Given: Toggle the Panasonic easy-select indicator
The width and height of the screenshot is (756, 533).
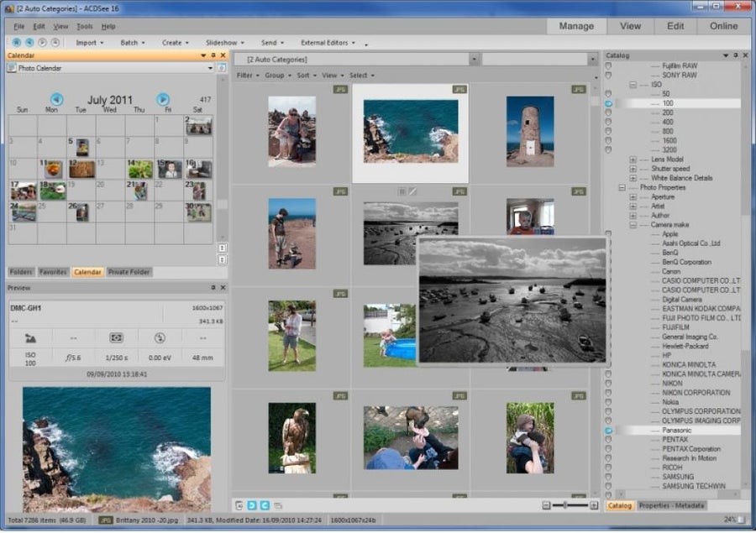Looking at the screenshot, I should [x=608, y=430].
